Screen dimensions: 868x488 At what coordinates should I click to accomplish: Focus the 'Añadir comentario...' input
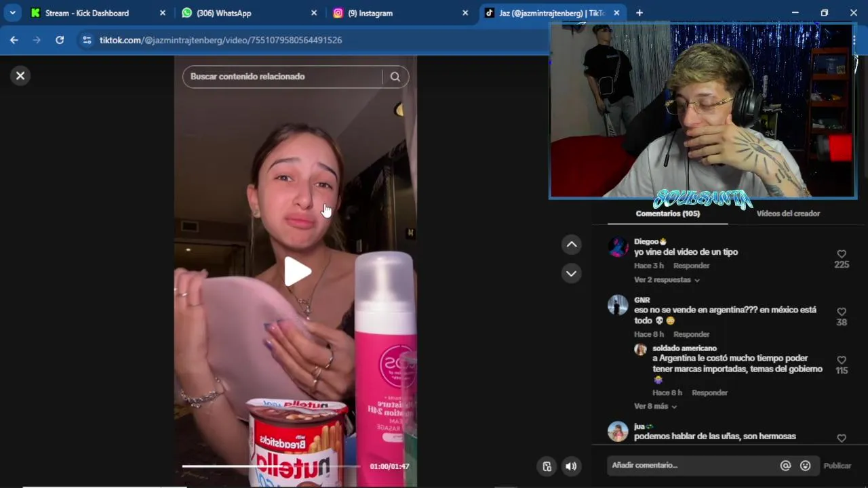pos(692,466)
